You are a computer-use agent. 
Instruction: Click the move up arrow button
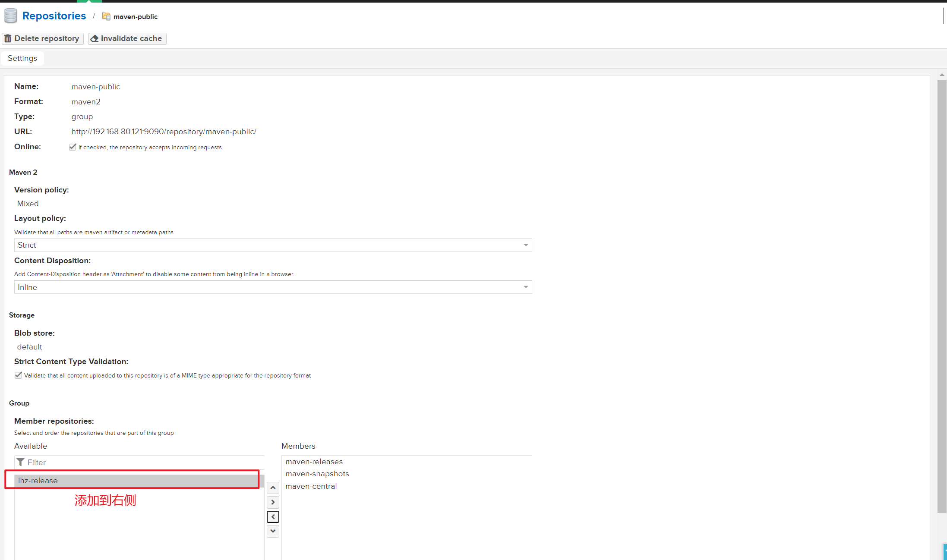click(x=273, y=488)
